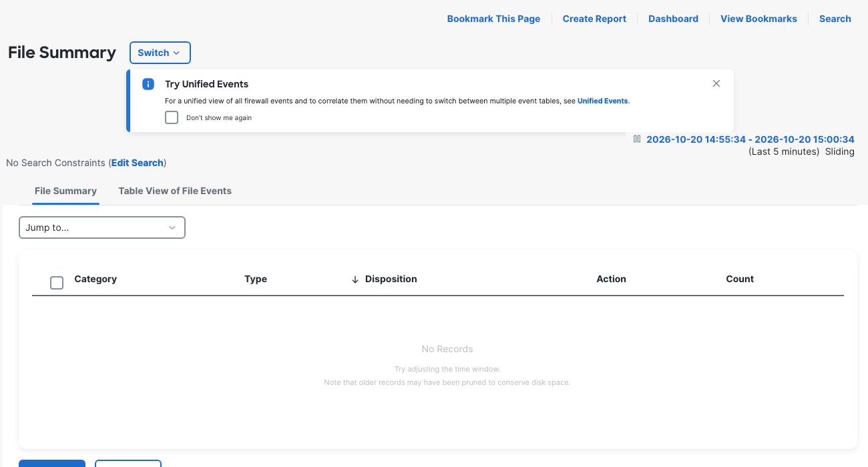The image size is (868, 467).
Task: Click the Disposition column header
Action: tap(391, 279)
